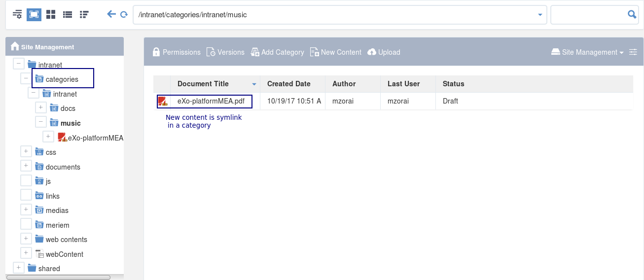Select the web contents folder in tree

tap(67, 240)
